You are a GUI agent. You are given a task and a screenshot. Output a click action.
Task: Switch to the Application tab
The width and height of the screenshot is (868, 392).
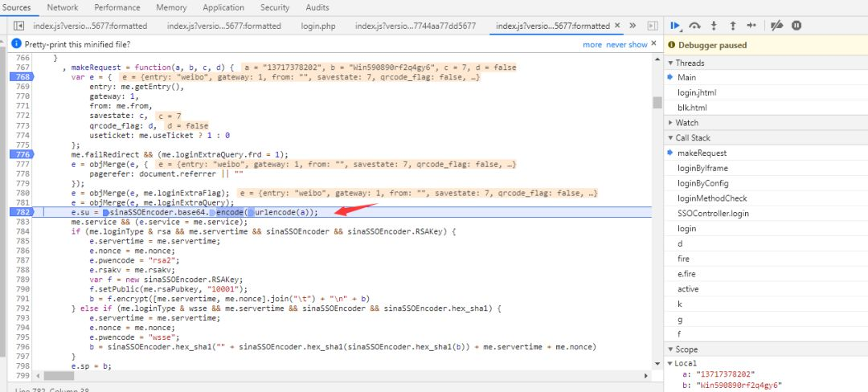pyautogui.click(x=223, y=8)
